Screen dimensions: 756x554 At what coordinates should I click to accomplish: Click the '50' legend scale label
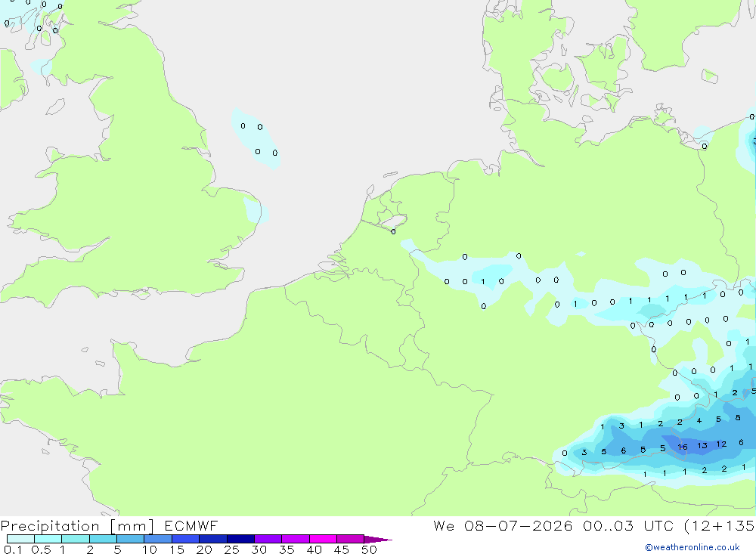(x=369, y=549)
